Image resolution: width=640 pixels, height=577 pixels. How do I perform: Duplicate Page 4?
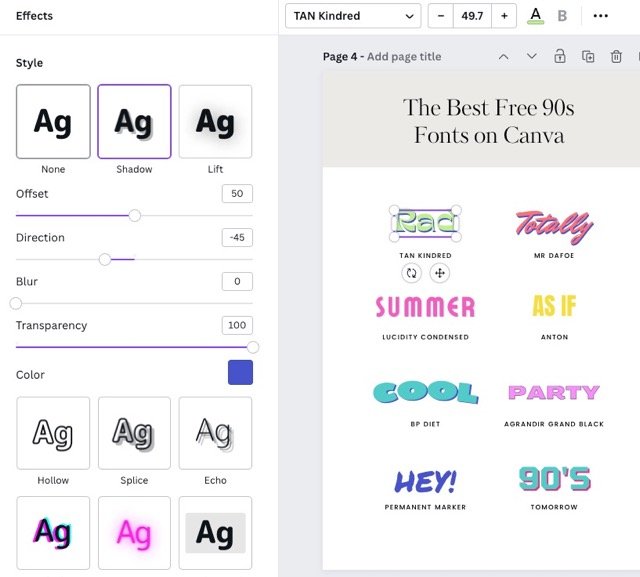pos(588,56)
